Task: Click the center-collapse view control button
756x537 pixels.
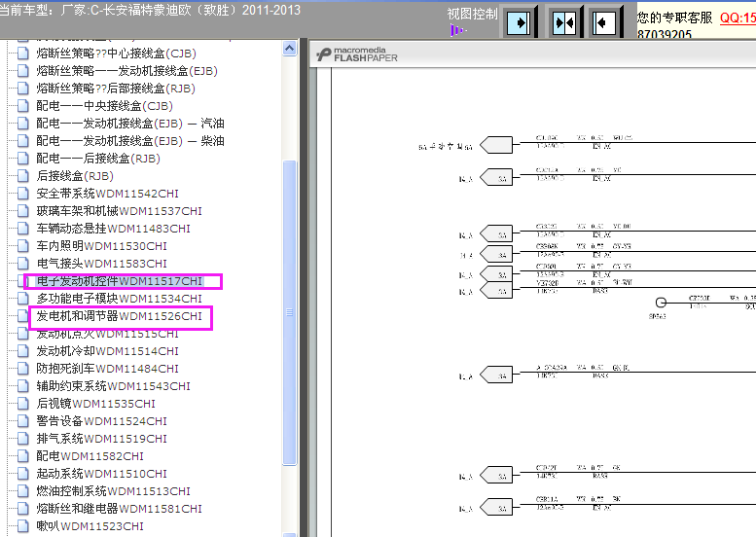Action: pyautogui.click(x=564, y=22)
